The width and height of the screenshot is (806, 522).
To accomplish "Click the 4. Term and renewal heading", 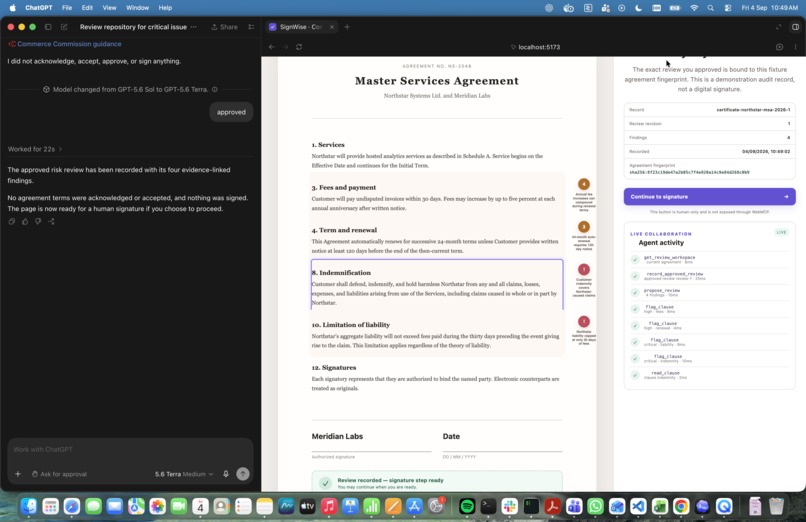I will pos(344,230).
